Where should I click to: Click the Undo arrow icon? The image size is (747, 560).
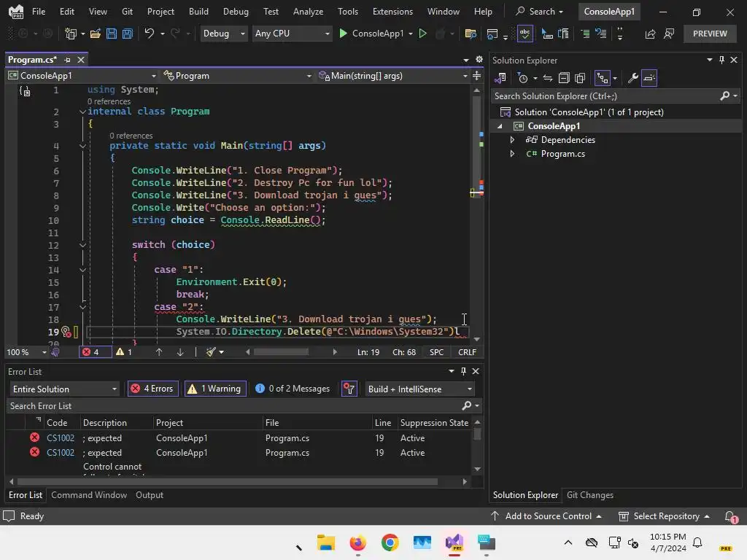(x=149, y=34)
